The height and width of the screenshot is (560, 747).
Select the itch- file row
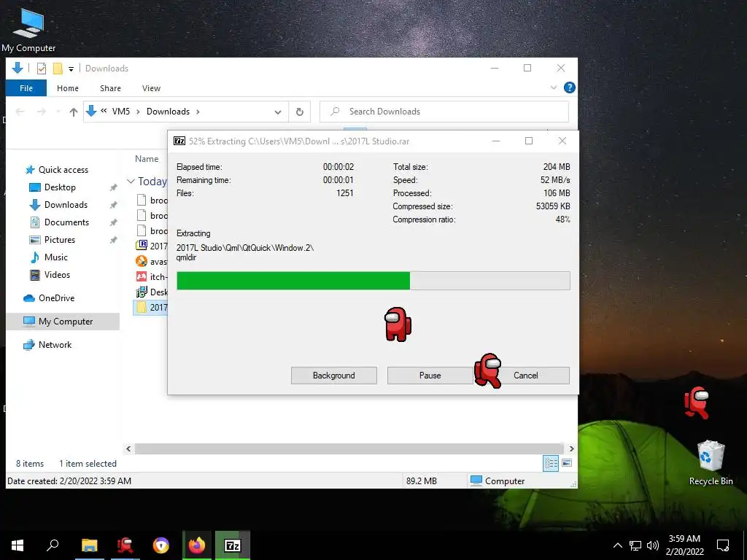click(152, 276)
